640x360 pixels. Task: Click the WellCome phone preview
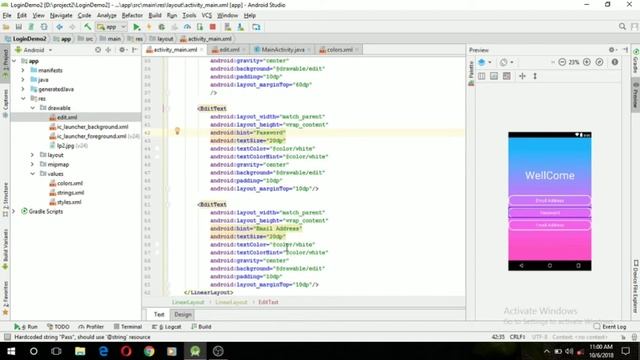click(550, 201)
